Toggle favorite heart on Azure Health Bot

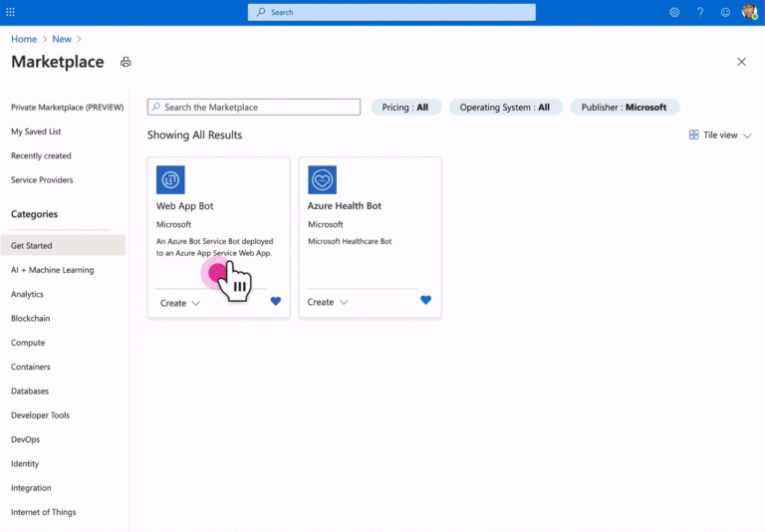click(x=425, y=300)
